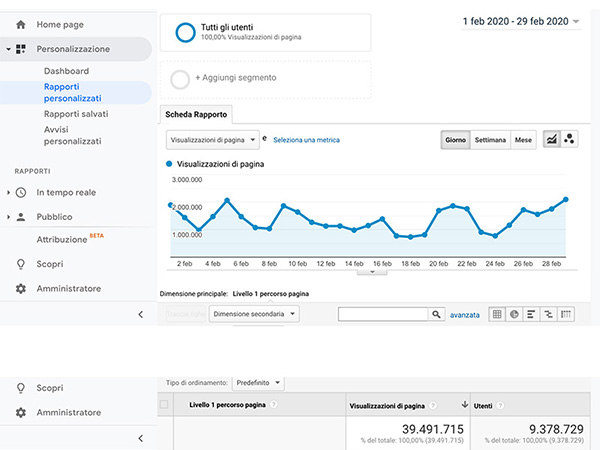This screenshot has width=600, height=450.
Task: Select Livello 1 percorso pagina primary dimension
Action: coord(271,294)
